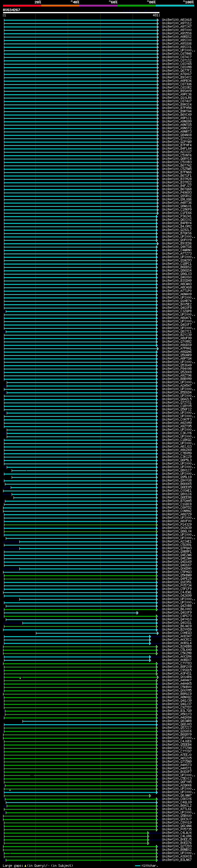Click hit label UniRef100_A9NU99
This screenshot has width=197, height=868.
pyautogui.click(x=177, y=122)
